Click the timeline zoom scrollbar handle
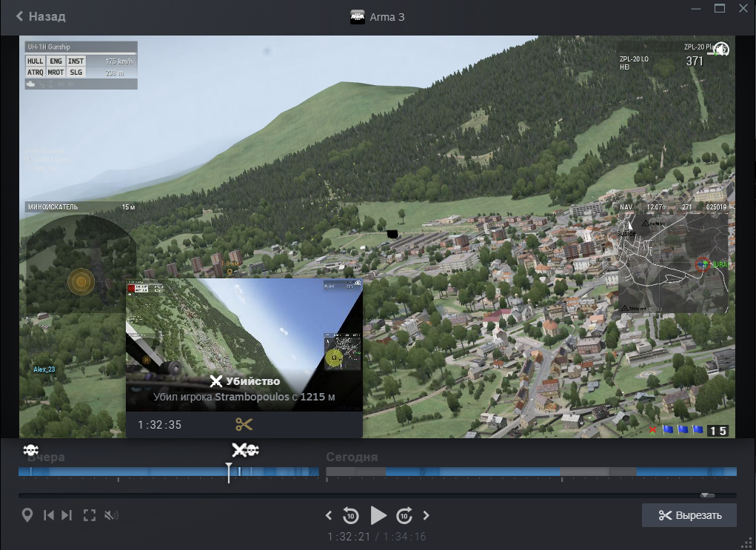 pyautogui.click(x=708, y=495)
